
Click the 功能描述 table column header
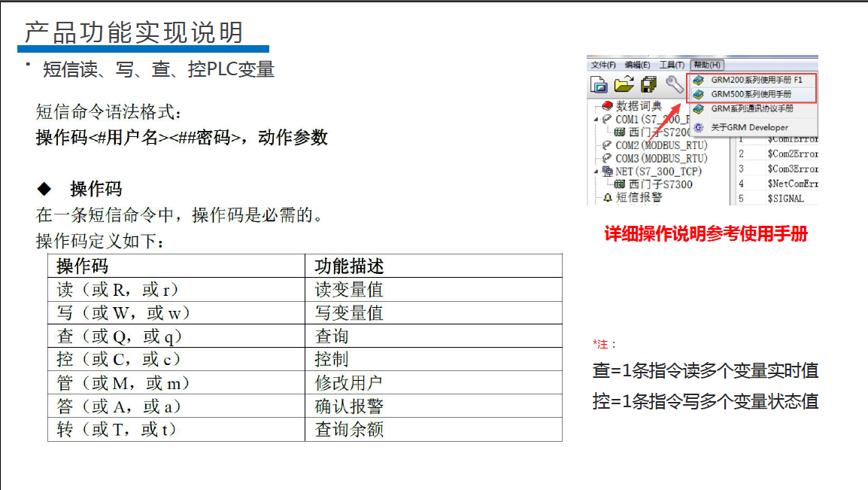(433, 266)
